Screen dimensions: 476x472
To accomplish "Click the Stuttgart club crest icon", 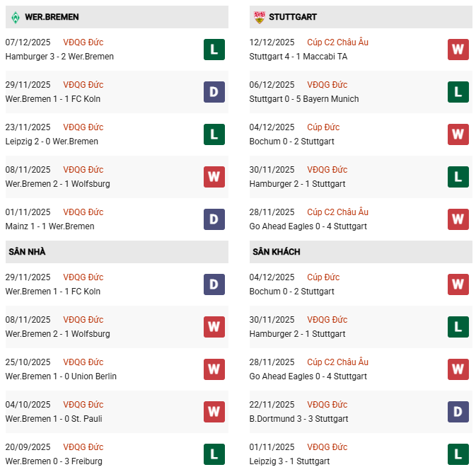I will point(259,16).
